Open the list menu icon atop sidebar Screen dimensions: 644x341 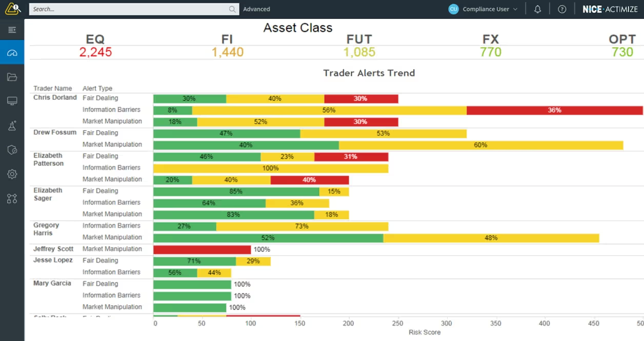click(x=12, y=29)
